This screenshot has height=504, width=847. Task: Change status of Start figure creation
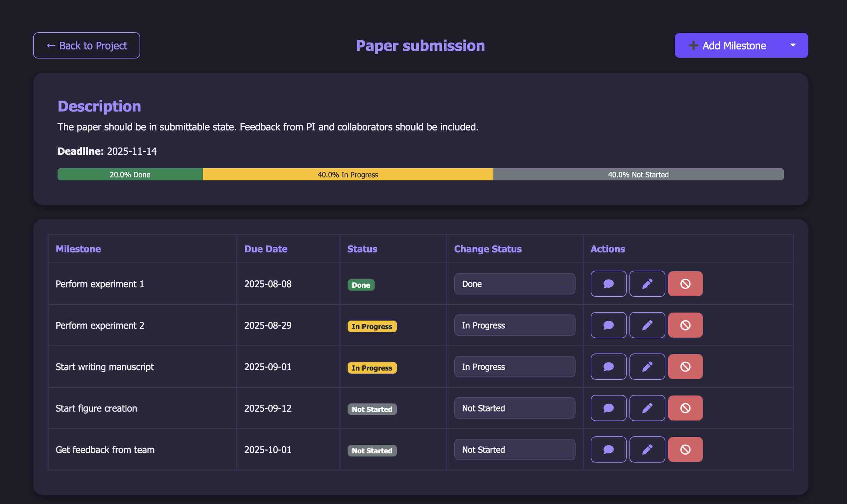coord(515,408)
